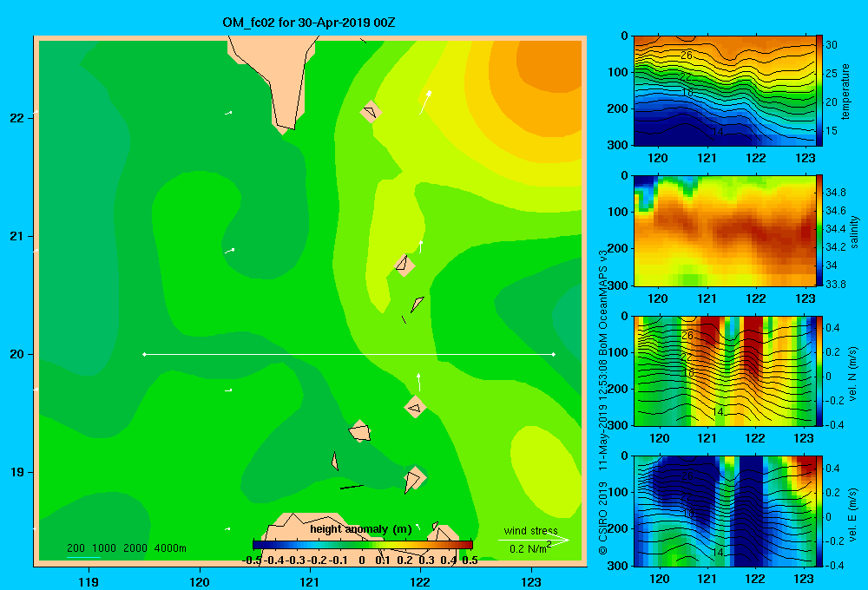Click the '0.2 N/m2' wind stress value

click(x=529, y=548)
